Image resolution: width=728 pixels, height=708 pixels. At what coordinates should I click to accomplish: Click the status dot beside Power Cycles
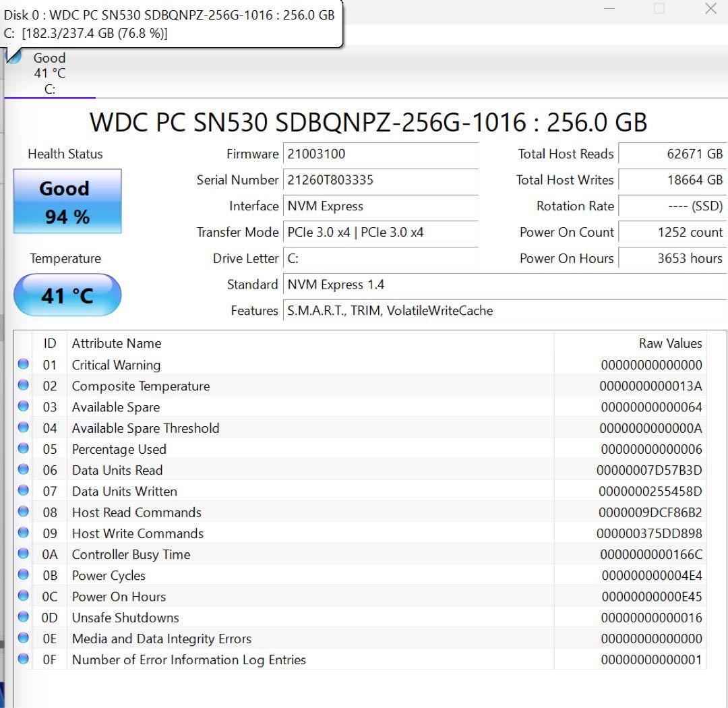23,574
